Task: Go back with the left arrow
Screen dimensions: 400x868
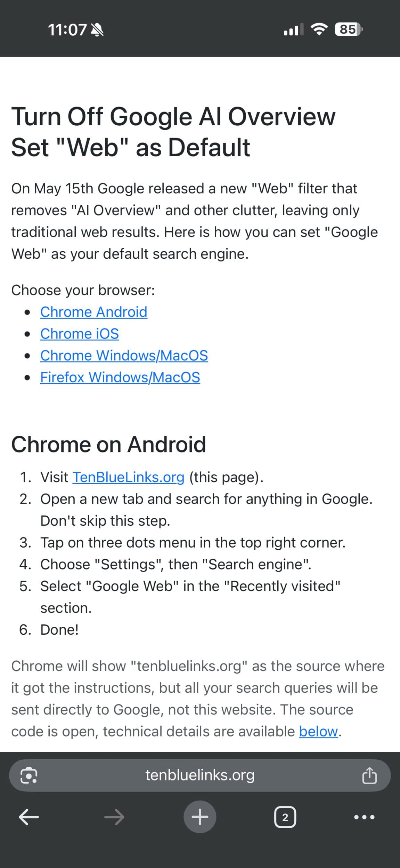Action: click(x=28, y=817)
